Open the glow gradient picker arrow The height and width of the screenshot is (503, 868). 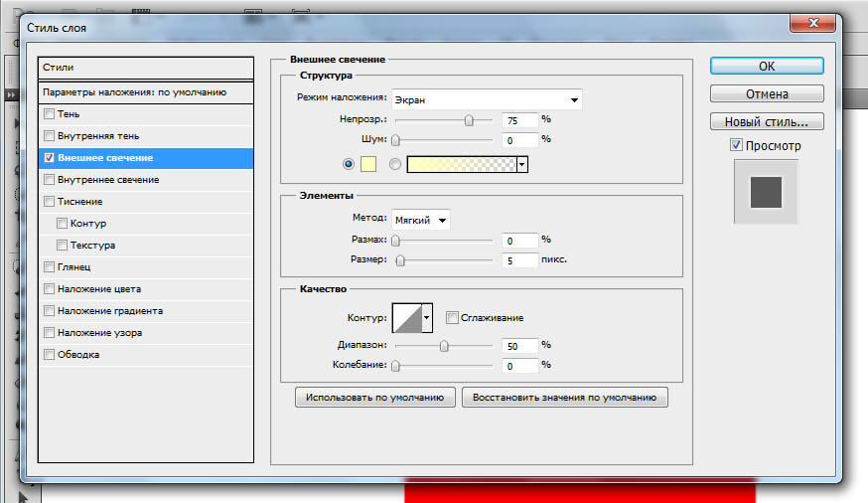[522, 165]
